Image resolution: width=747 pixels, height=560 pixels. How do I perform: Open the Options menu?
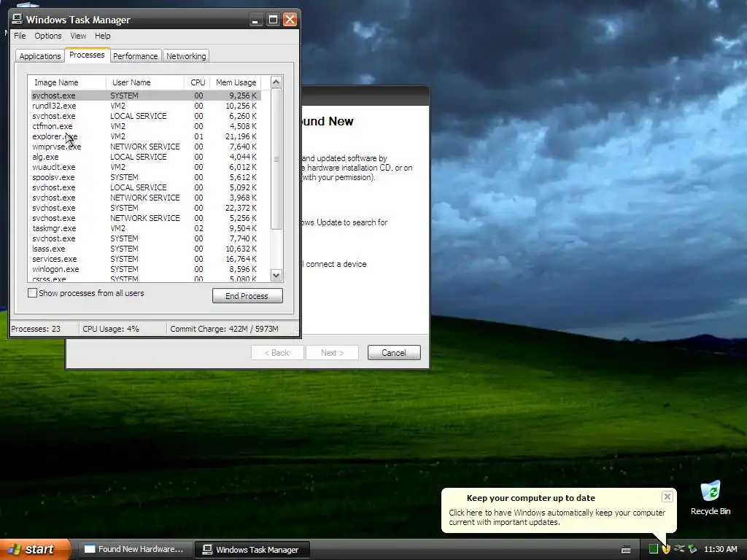coord(47,36)
